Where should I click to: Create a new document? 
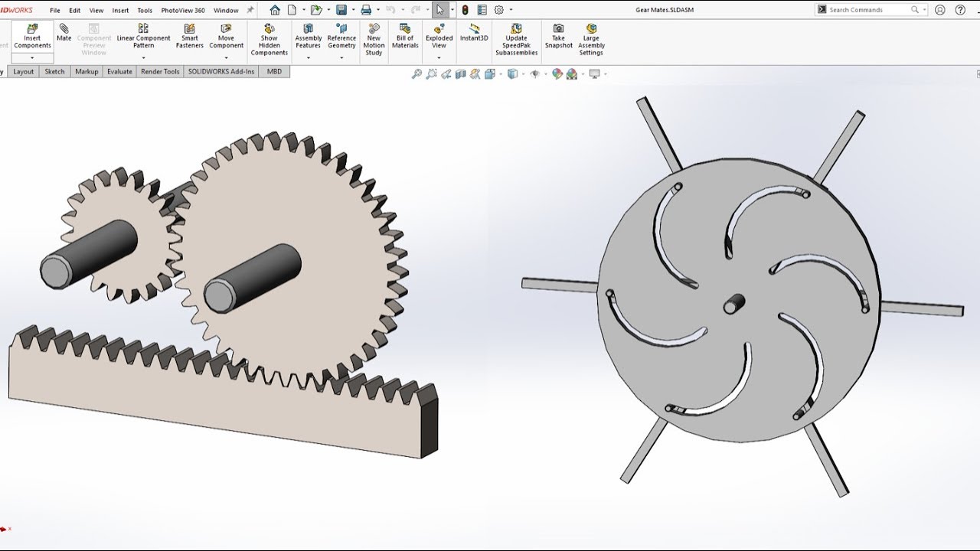click(292, 10)
